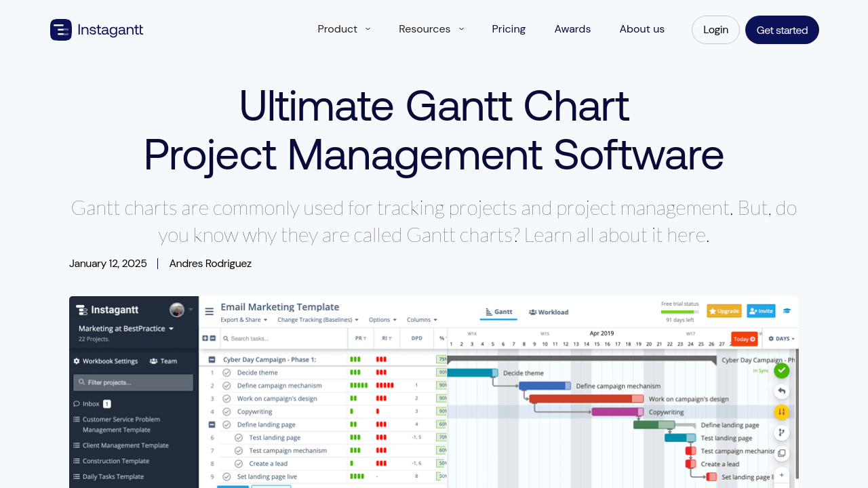Click the plus floating button at the chart's right edge
This screenshot has width=868, height=488.
pos(782,474)
